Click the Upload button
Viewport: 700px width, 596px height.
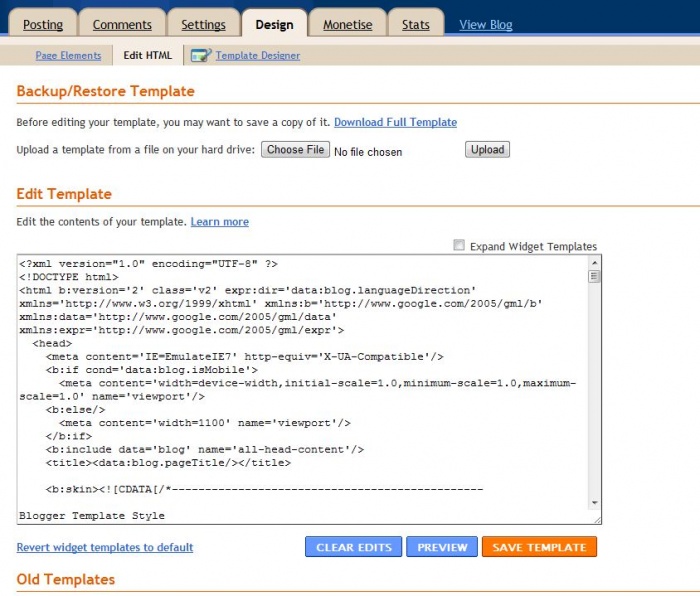click(487, 150)
